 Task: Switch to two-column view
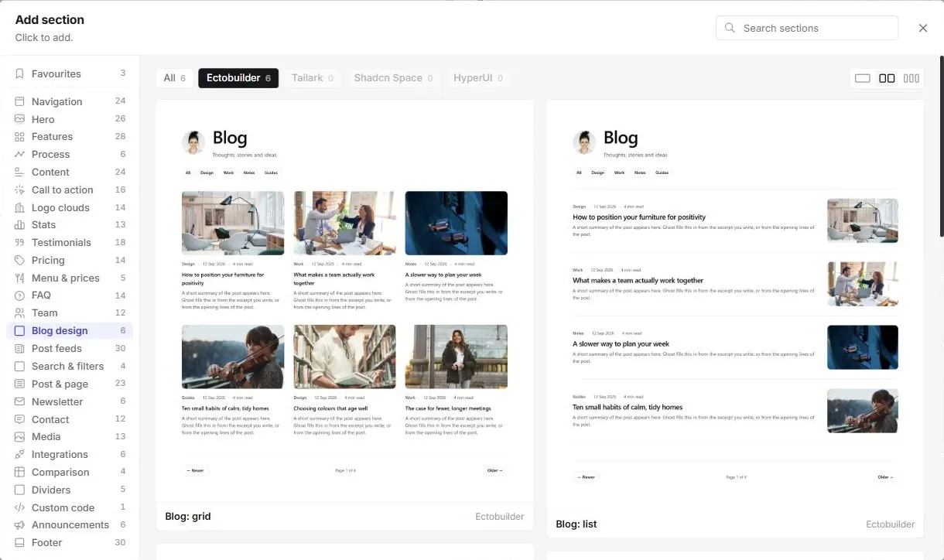[x=887, y=78]
